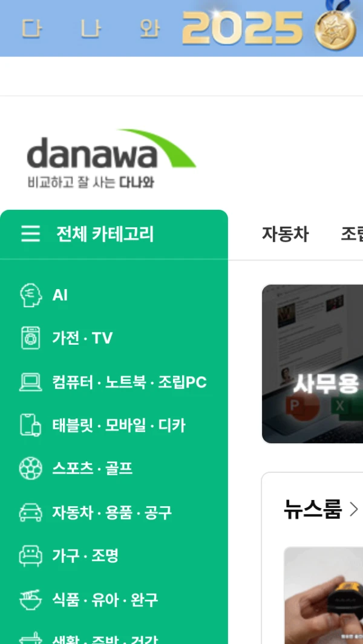Click the car icon for 자동차·용품·공구
The height and width of the screenshot is (644, 363).
tap(31, 512)
